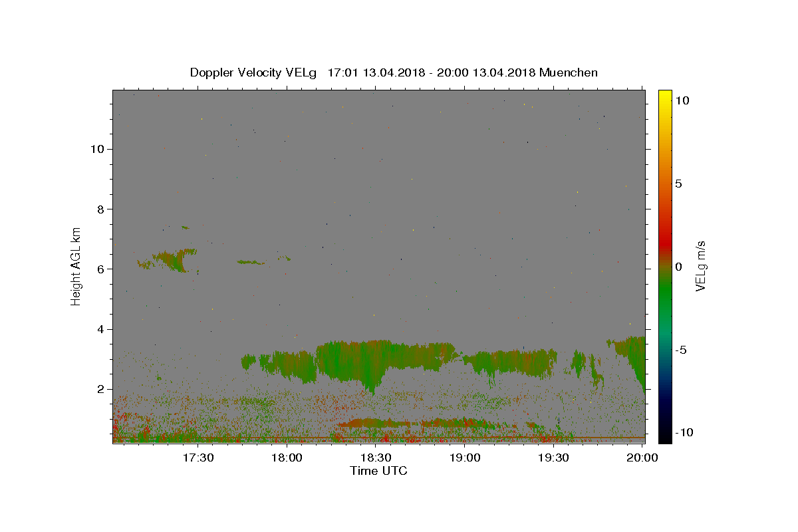798x532 pixels.
Task: Click the 18:00 time tick label
Action: pos(287,458)
